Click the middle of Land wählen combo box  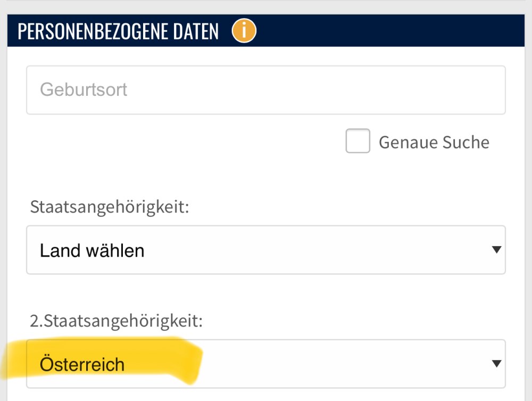pos(265,250)
